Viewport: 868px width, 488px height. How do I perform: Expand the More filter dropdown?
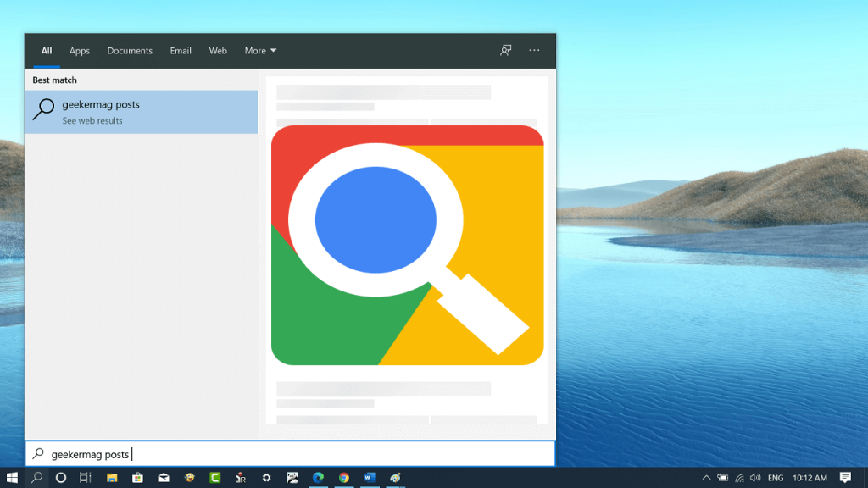pyautogui.click(x=261, y=50)
